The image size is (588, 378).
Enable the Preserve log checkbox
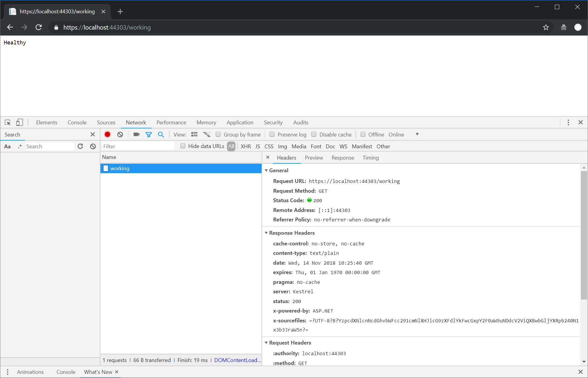tap(272, 134)
